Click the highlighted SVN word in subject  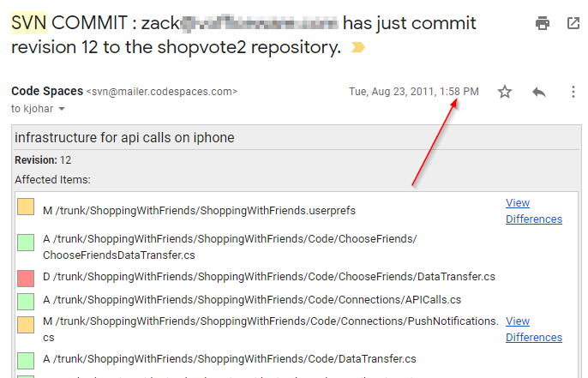click(x=29, y=22)
